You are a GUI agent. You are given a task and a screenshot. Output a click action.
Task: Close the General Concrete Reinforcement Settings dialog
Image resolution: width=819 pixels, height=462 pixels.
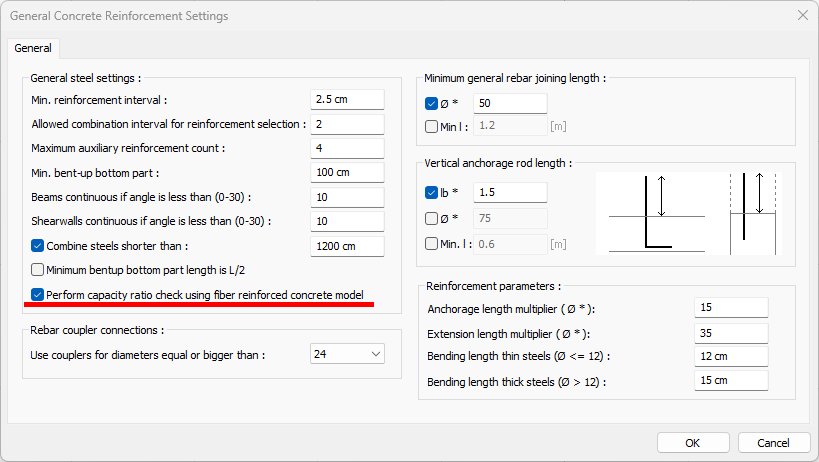coord(802,16)
